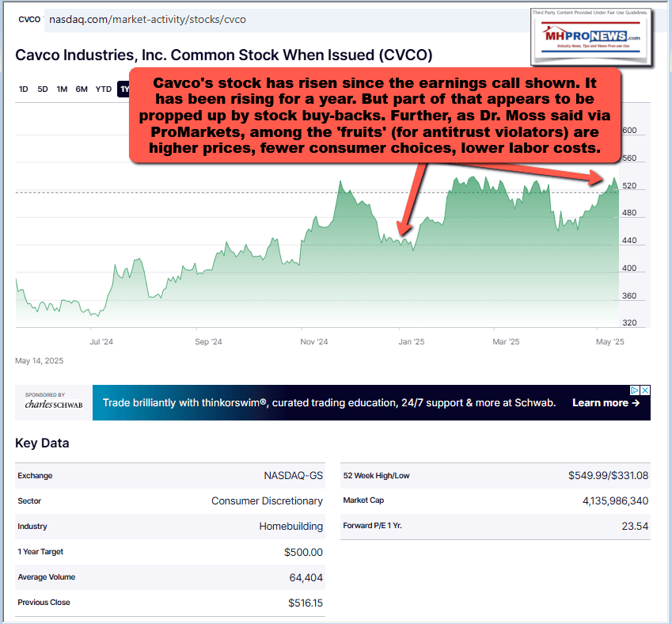
Task: Click the May '25 axis label
Action: pos(610,342)
